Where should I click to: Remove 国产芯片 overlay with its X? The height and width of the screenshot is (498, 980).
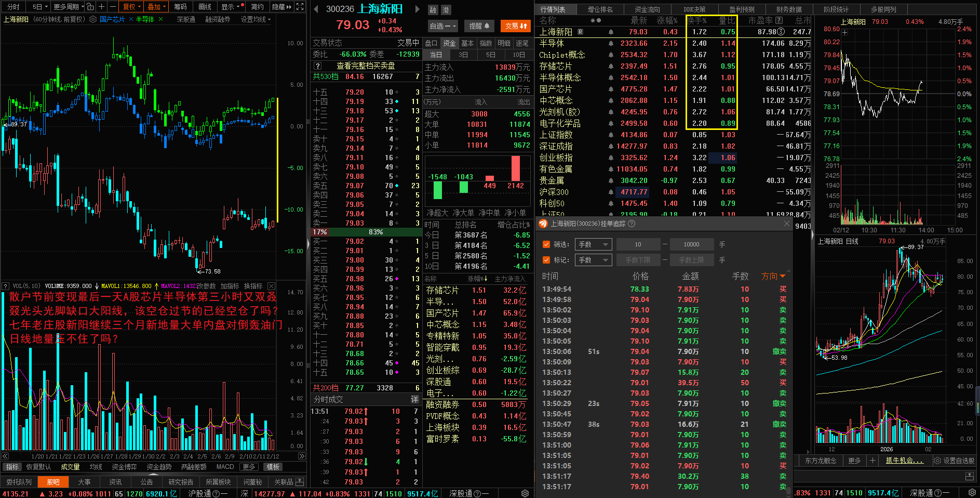pyautogui.click(x=131, y=19)
